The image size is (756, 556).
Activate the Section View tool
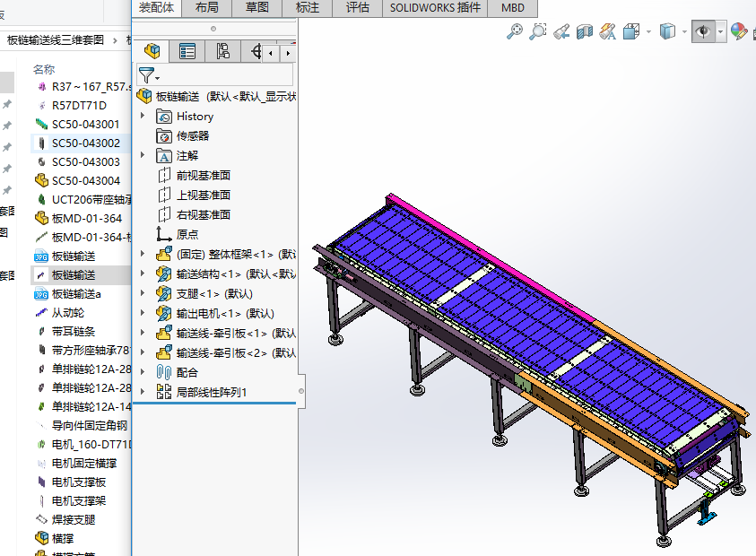(585, 32)
